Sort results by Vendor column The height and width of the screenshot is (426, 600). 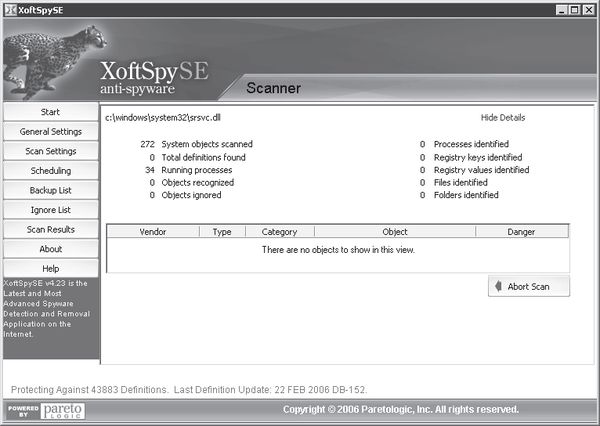[153, 232]
